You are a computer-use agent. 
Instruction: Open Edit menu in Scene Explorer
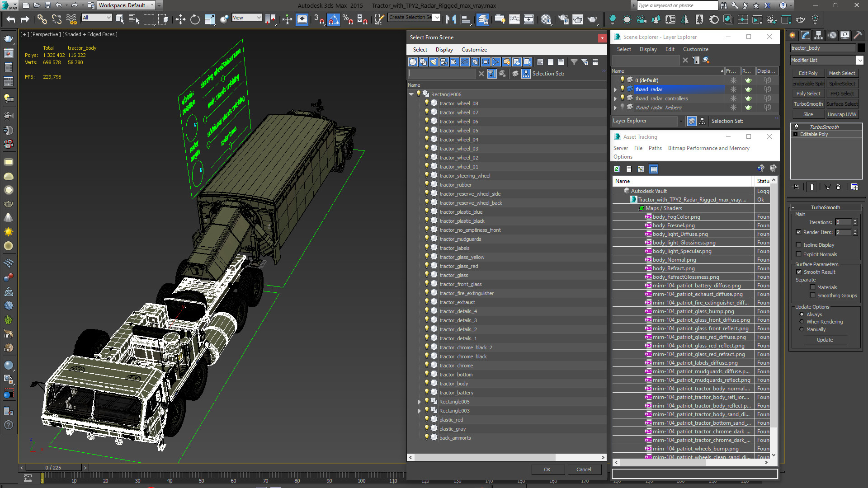tap(670, 49)
